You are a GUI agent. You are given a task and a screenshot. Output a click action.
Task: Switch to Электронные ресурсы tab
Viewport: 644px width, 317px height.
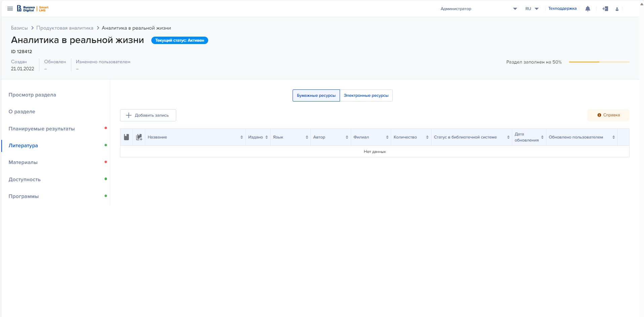[366, 95]
